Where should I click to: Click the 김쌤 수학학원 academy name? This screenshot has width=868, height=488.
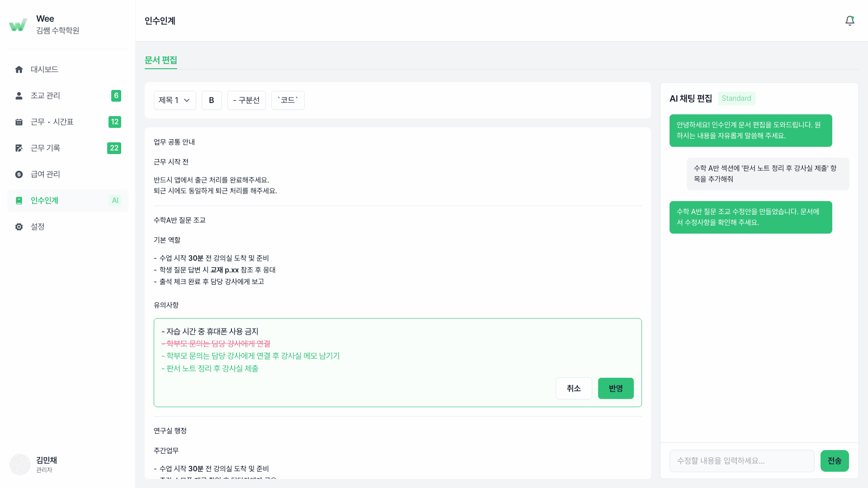coord(58,31)
